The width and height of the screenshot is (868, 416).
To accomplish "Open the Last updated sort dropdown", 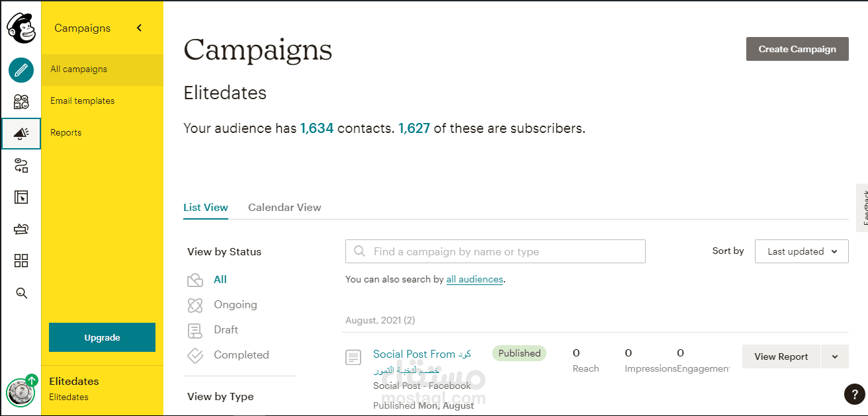I will [x=802, y=251].
